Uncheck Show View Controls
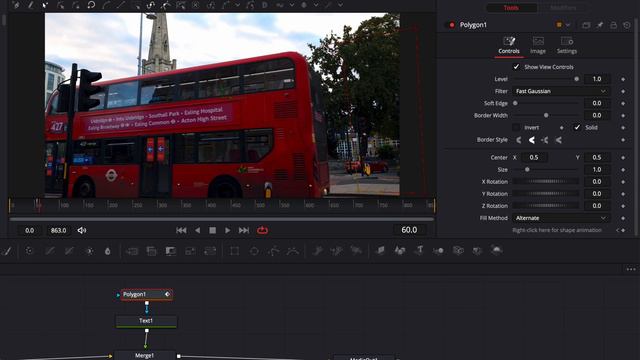The image size is (640, 360). pos(516,67)
